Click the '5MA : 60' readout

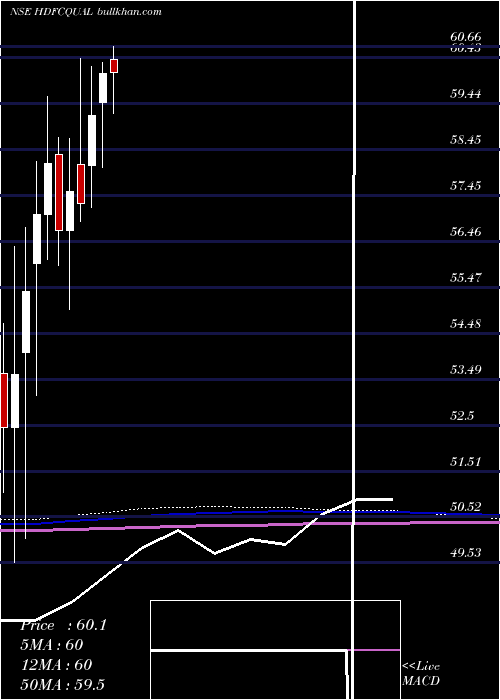tap(53, 645)
